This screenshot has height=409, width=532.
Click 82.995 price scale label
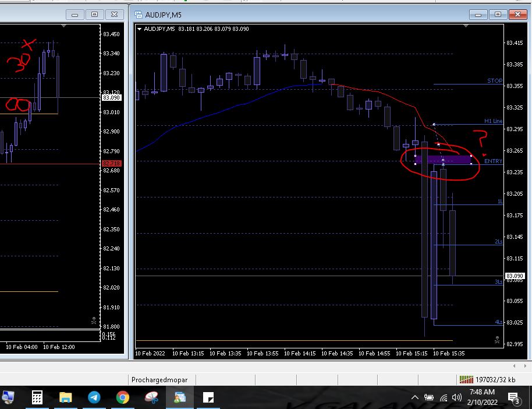coord(515,344)
